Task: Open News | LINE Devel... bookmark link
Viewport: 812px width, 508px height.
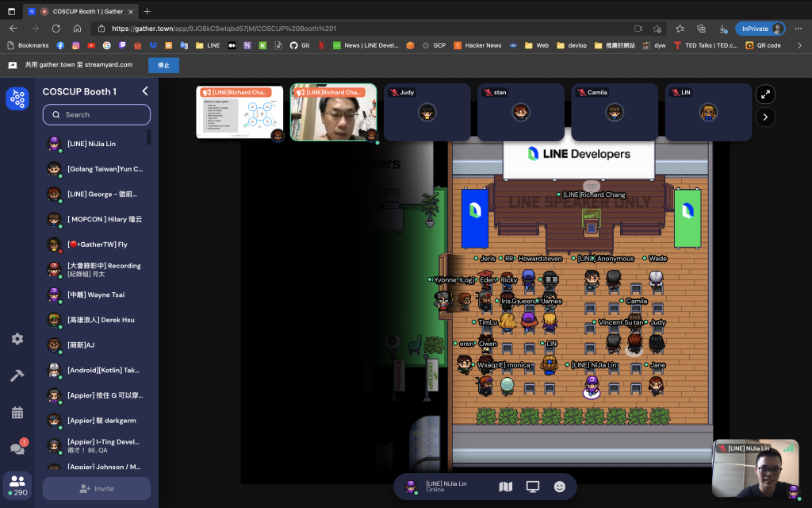Action: (x=366, y=45)
